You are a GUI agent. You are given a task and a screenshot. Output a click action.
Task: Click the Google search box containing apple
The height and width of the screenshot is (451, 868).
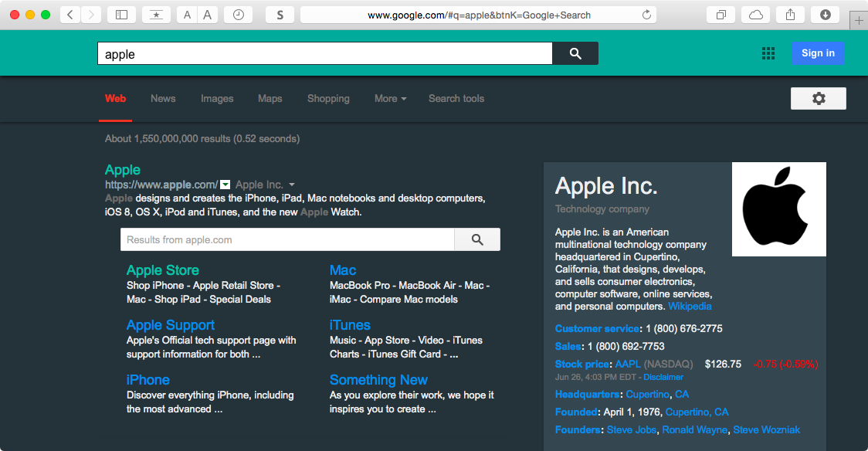[x=325, y=54]
